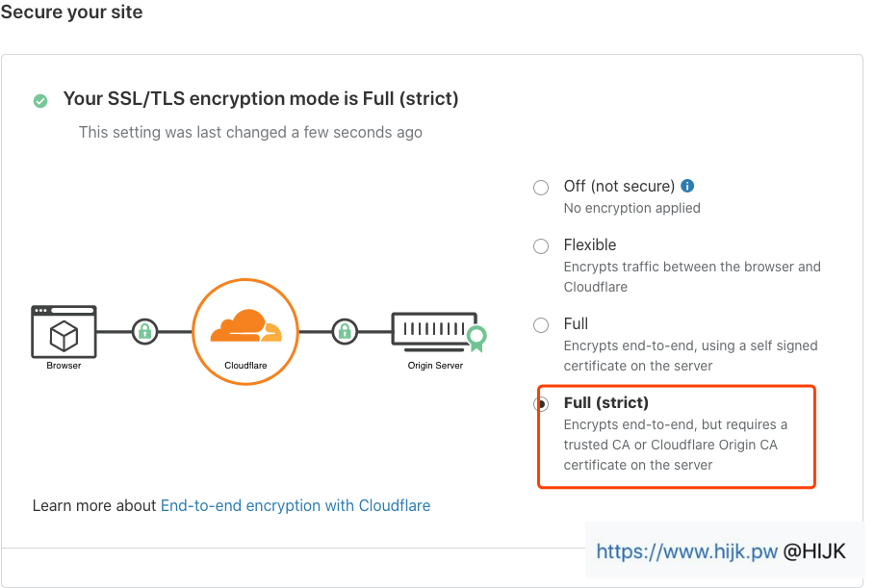Click the padlock icon between Cloudflare and Origin Server
The height and width of the screenshot is (588, 875).
coord(344,330)
